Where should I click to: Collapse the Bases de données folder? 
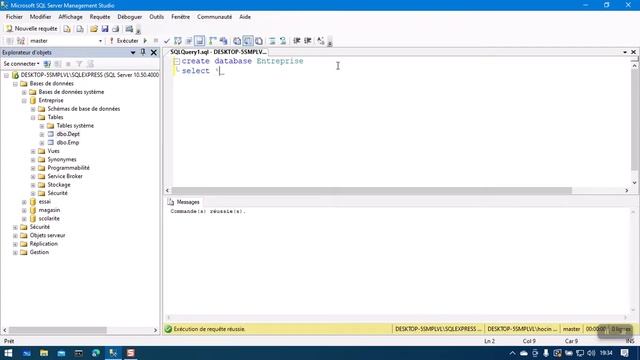(16, 84)
